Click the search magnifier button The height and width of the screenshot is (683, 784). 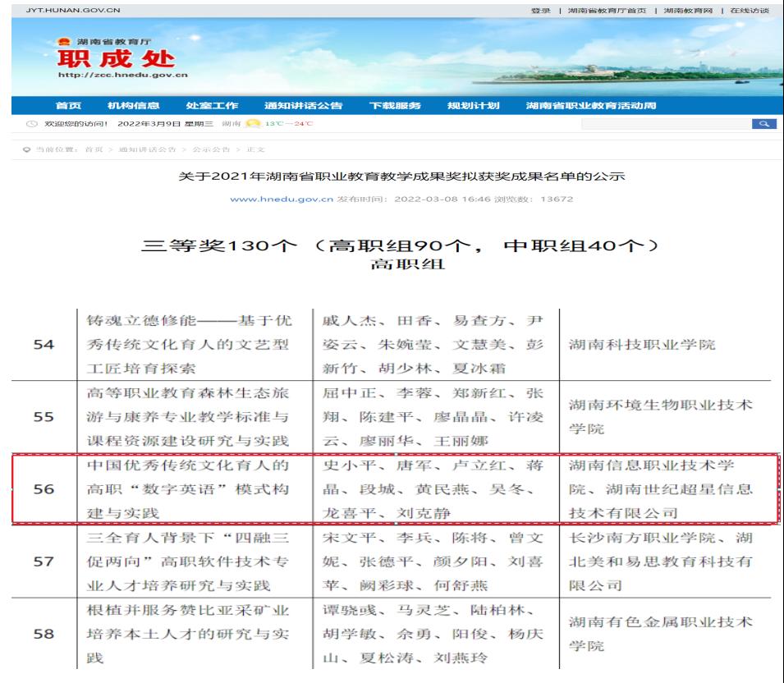[763, 123]
